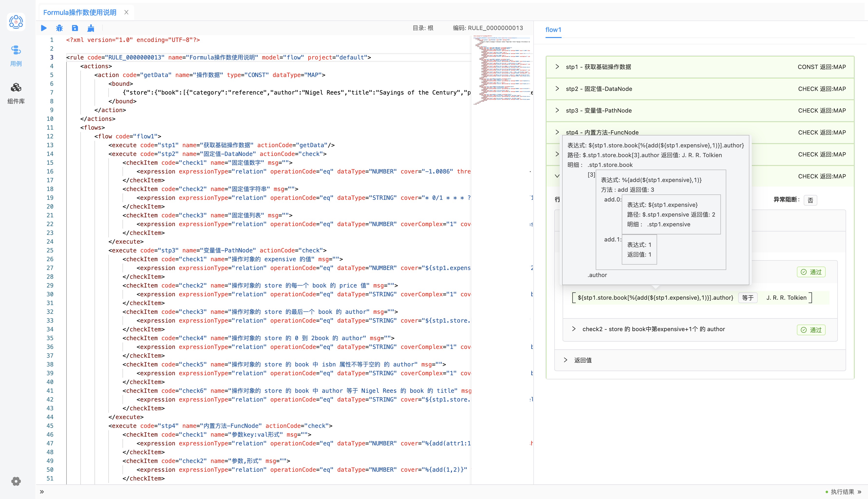Select the flow1 tab
Image resolution: width=868 pixels, height=499 pixels.
553,30
